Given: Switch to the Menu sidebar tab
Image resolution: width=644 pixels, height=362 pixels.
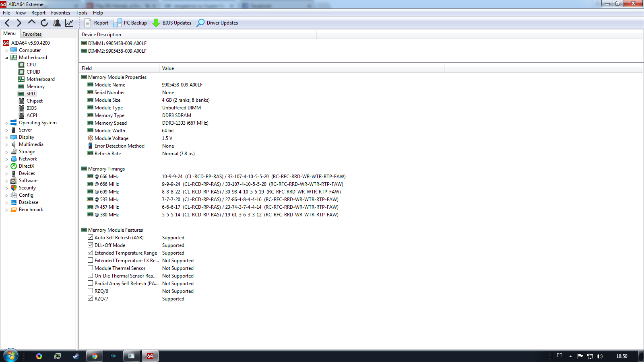Looking at the screenshot, I should (10, 33).
